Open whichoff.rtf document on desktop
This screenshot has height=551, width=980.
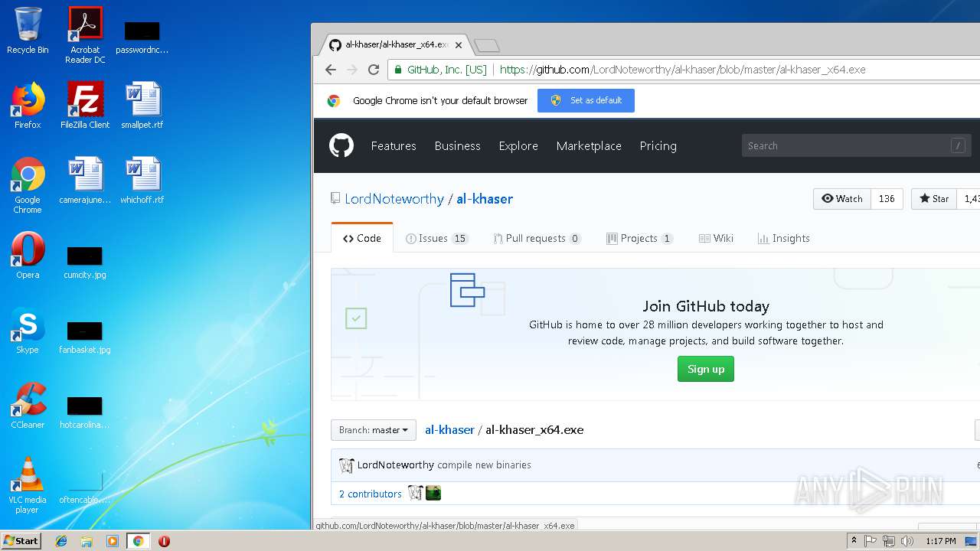142,181
